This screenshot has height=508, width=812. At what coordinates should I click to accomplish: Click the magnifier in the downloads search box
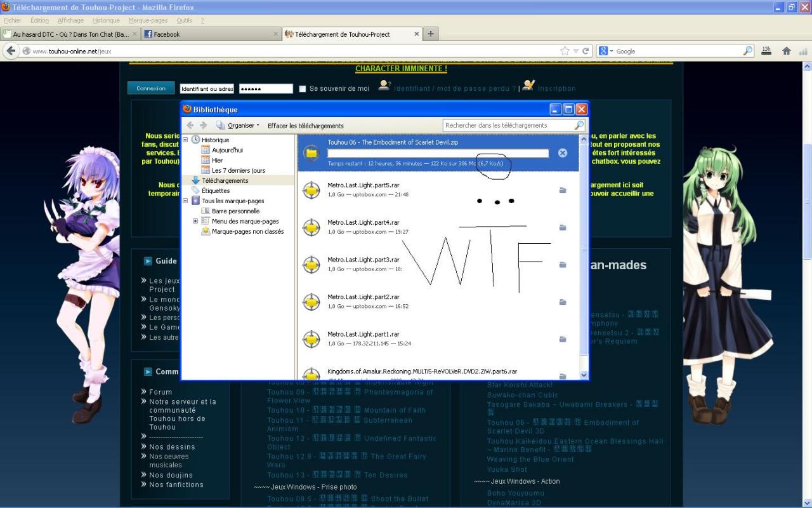click(x=579, y=126)
